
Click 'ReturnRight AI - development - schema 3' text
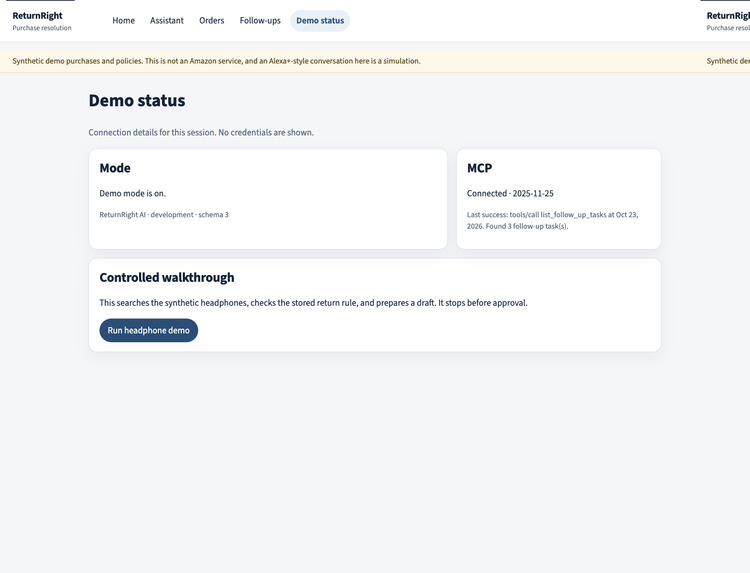click(x=164, y=215)
